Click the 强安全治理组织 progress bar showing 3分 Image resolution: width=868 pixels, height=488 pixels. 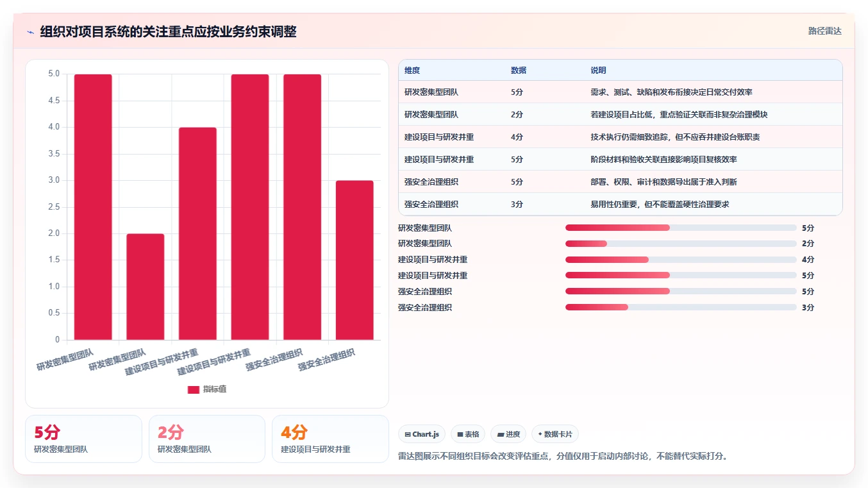[681, 308]
